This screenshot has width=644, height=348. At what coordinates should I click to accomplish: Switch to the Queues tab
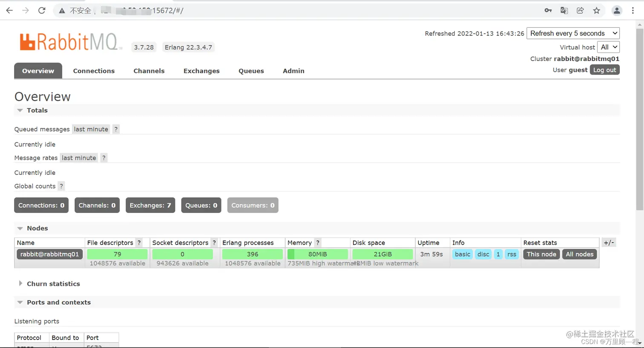pyautogui.click(x=251, y=71)
